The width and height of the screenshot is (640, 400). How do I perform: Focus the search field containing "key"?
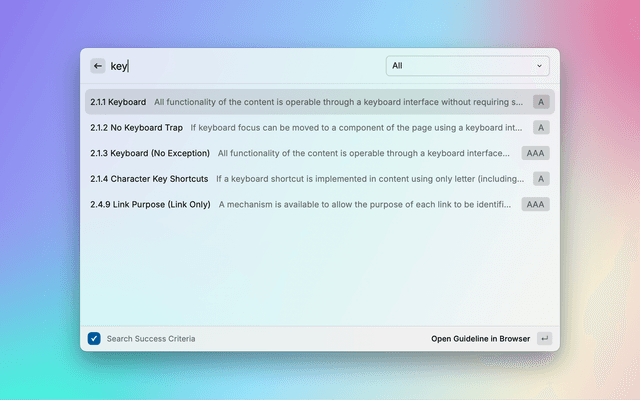click(x=240, y=66)
